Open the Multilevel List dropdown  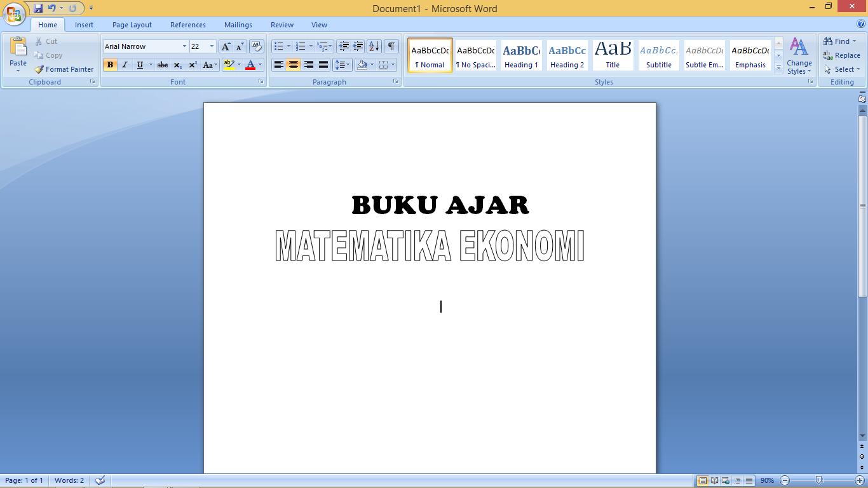[x=325, y=46]
